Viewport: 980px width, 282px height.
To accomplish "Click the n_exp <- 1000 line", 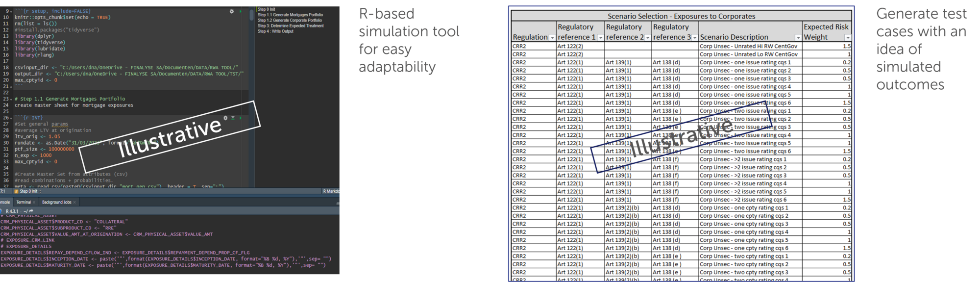I will 33,155.
